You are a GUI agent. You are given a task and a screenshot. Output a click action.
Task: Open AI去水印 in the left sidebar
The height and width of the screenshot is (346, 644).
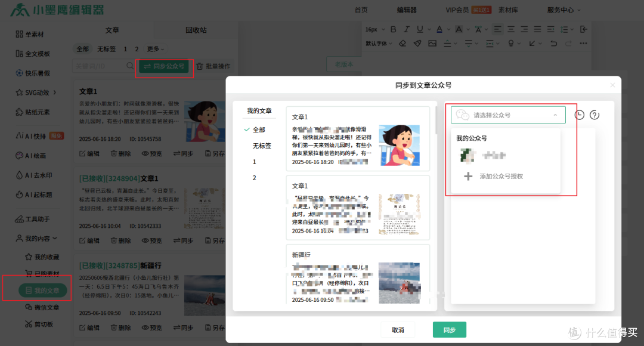pyautogui.click(x=33, y=175)
